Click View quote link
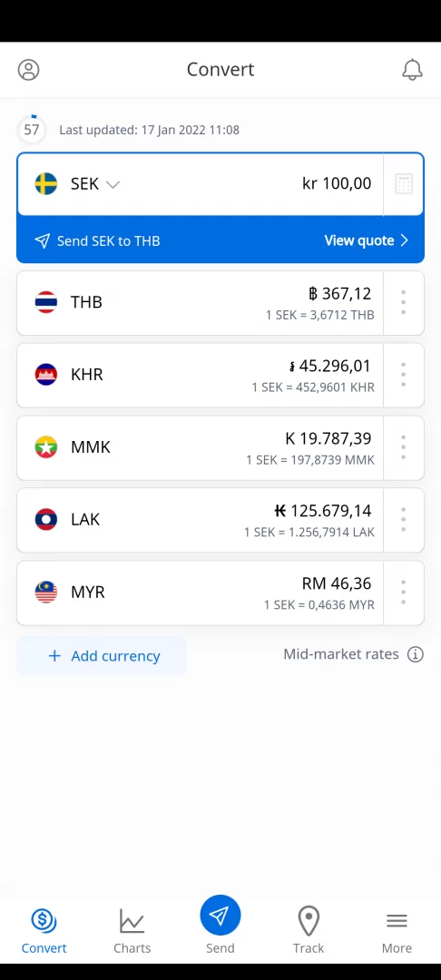The height and width of the screenshot is (980, 441). coord(366,240)
